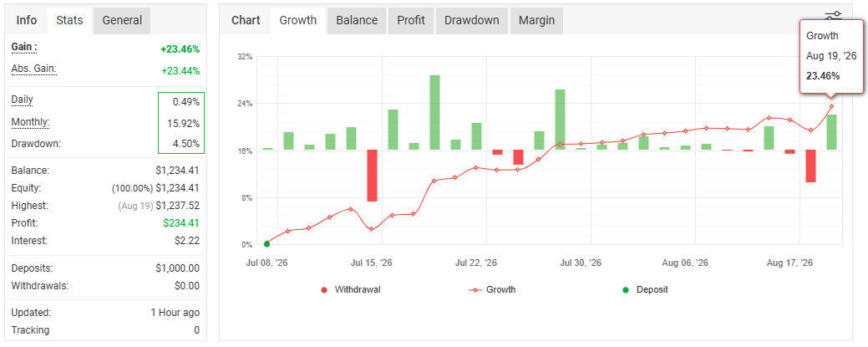
Task: Click the Gain label link
Action: pyautogui.click(x=24, y=47)
